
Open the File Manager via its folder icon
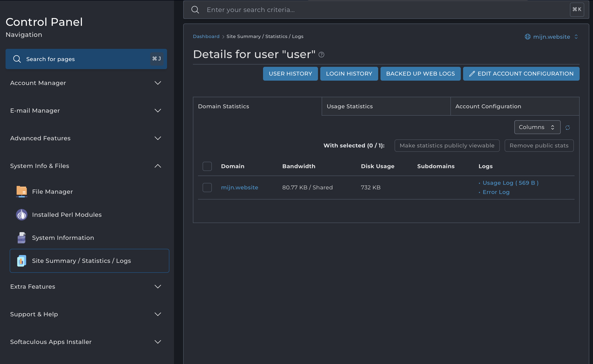coord(21,191)
